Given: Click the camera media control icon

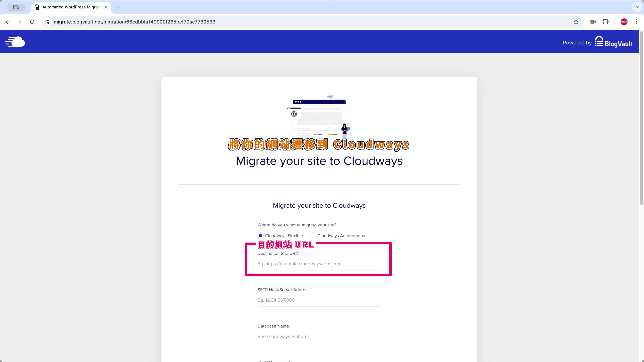Looking at the screenshot, I should pyautogui.click(x=593, y=22).
